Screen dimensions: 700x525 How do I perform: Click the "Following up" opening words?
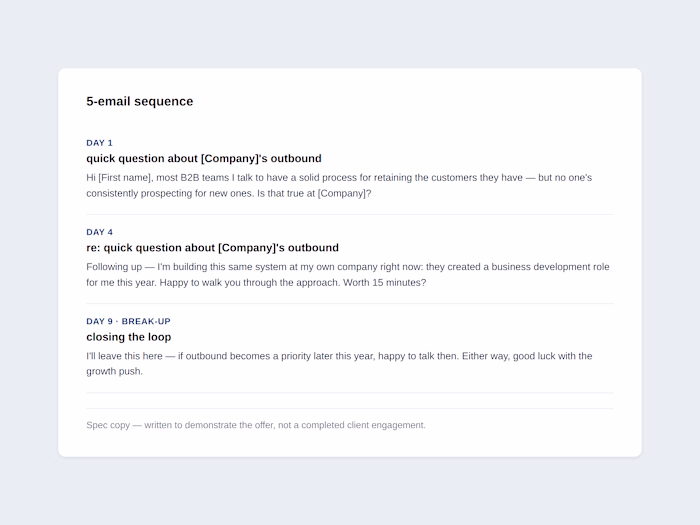pos(114,267)
